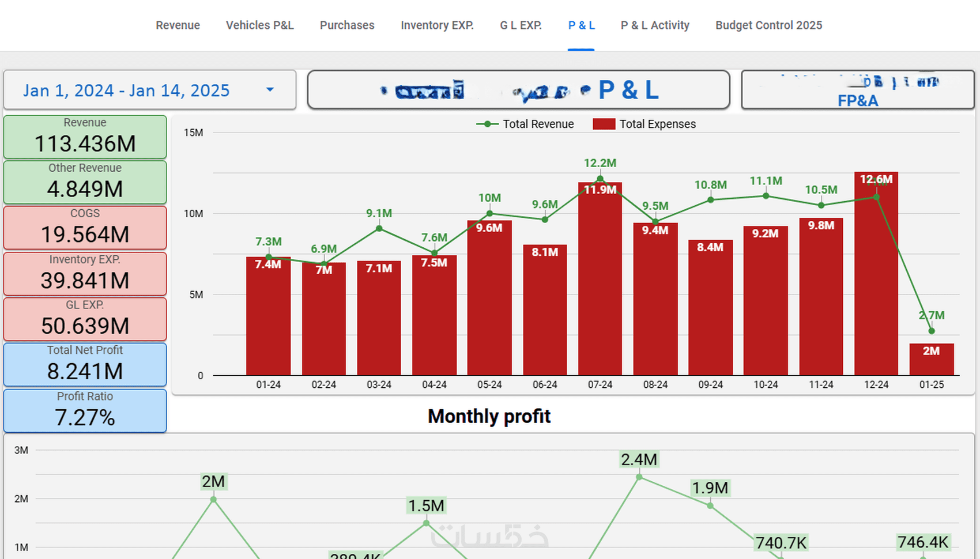980x559 pixels.
Task: Click the red Total Expenses legend swatch
Action: coord(604,124)
